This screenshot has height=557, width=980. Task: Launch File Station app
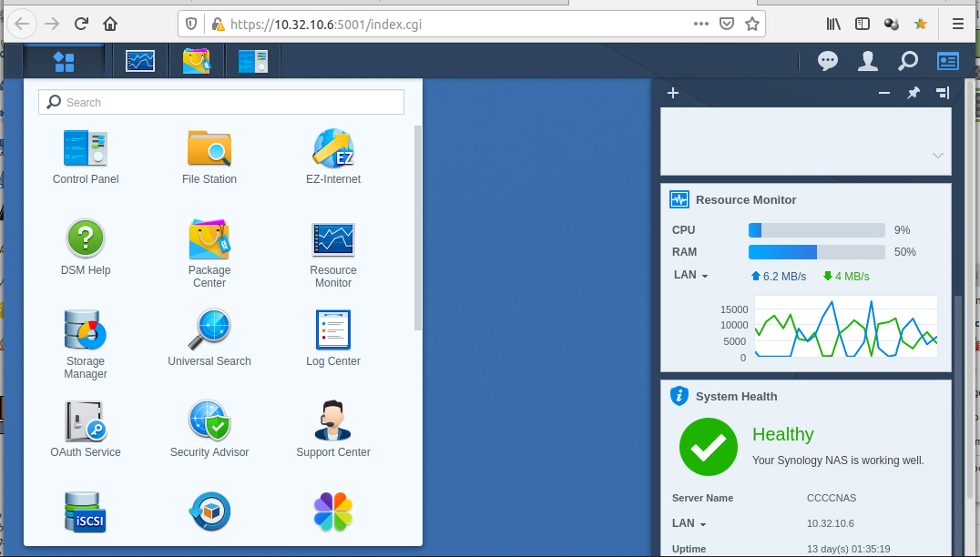pos(209,148)
